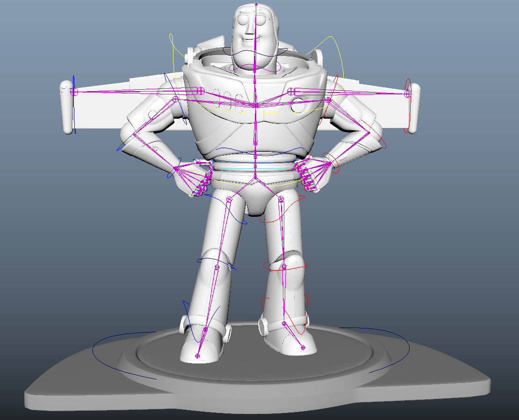Screen dimensions: 519x420
Task: Select the joint at the blue wing's tip
Action: tap(74, 92)
